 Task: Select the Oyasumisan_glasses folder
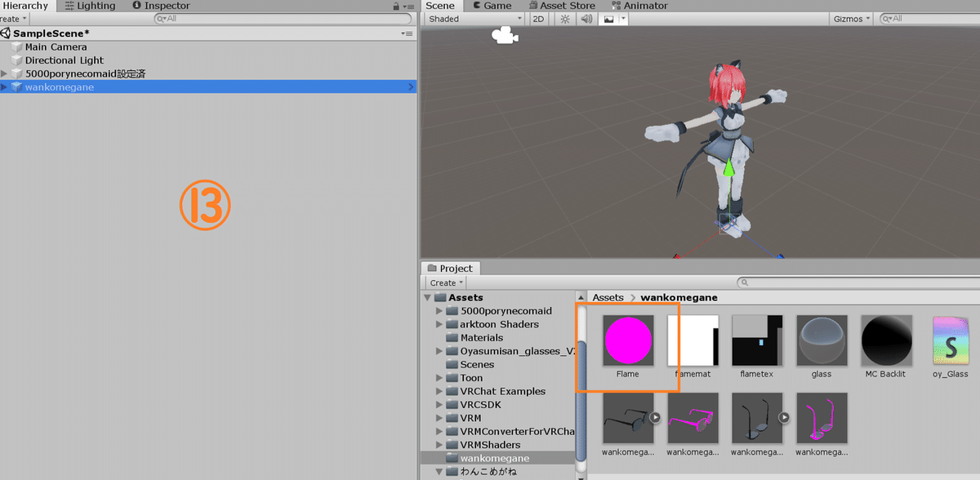[517, 351]
